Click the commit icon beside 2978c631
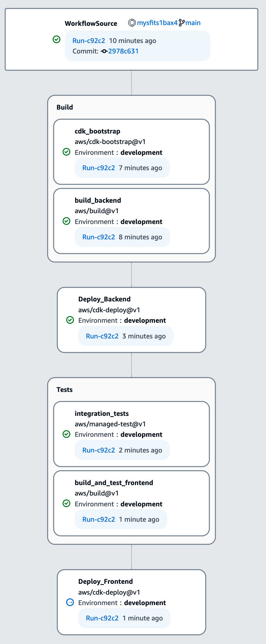 (104, 51)
